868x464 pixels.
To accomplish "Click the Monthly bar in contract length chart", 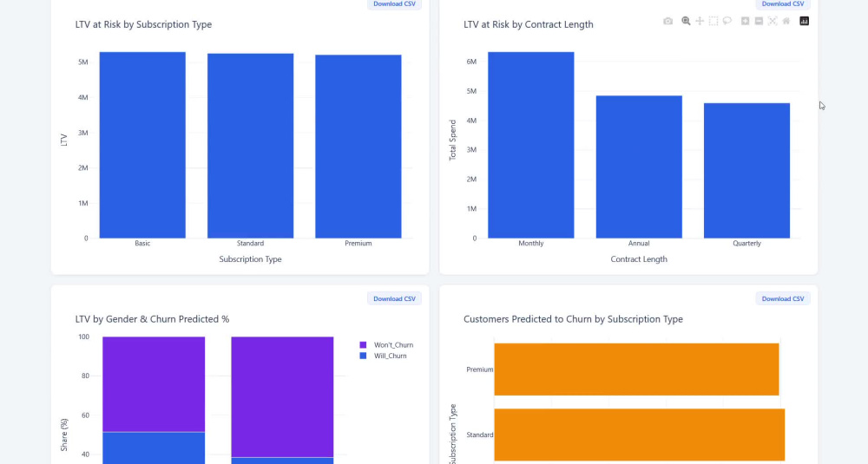I will pos(531,146).
